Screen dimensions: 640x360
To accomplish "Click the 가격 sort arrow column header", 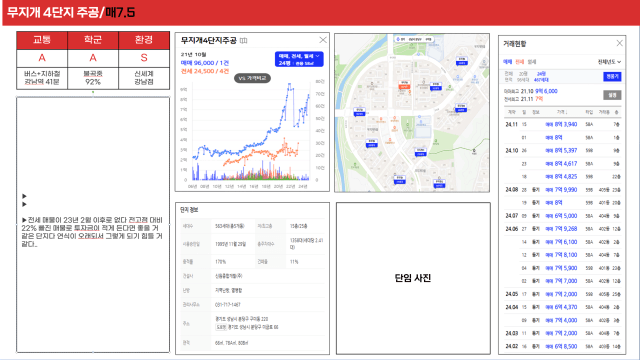I will pyautogui.click(x=562, y=112).
